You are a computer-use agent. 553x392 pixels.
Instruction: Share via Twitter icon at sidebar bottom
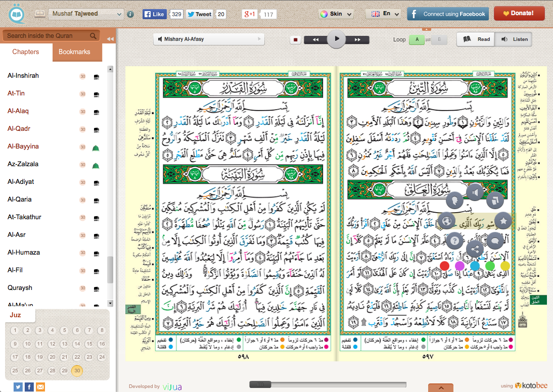coord(18,387)
